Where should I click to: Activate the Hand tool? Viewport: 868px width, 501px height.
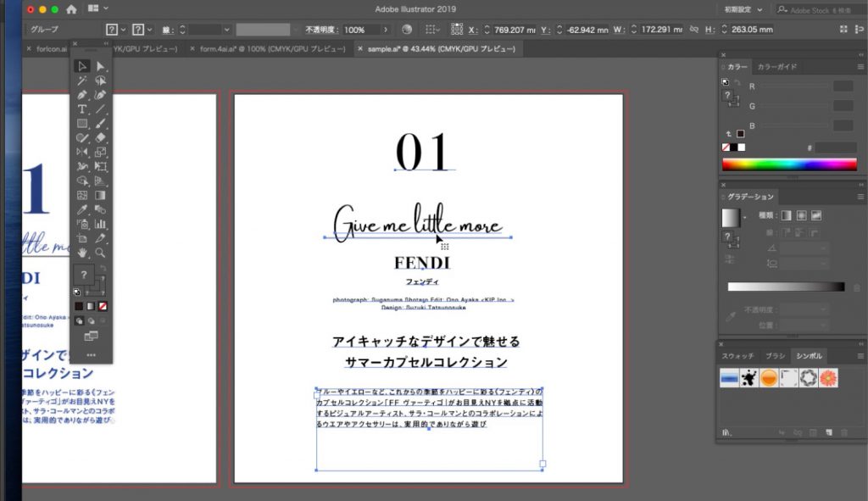pos(82,253)
